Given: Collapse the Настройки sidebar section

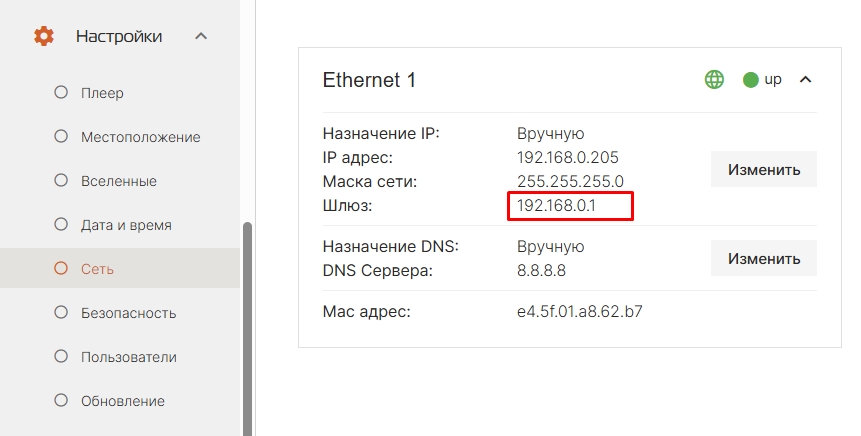Looking at the screenshot, I should click(201, 37).
